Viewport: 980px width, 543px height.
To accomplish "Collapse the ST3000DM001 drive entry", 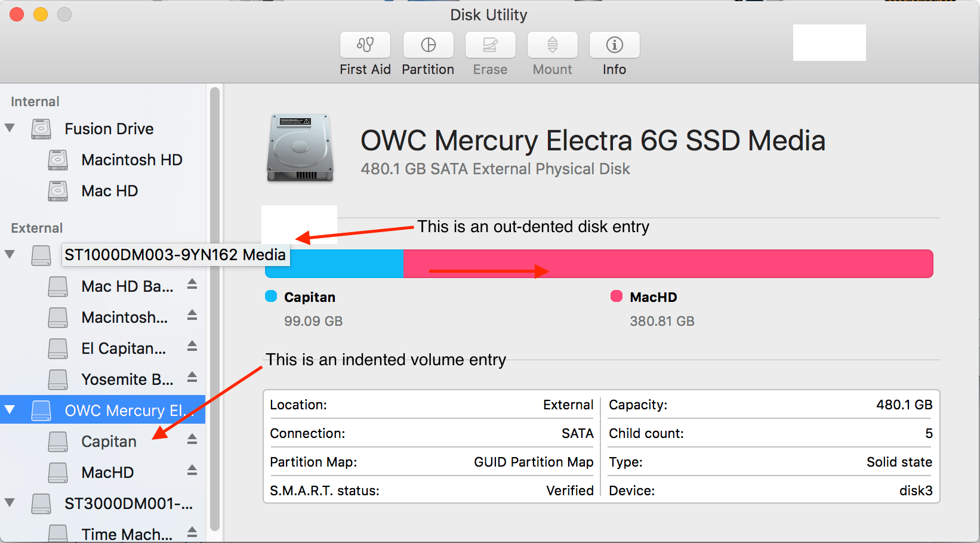I will click(x=10, y=504).
